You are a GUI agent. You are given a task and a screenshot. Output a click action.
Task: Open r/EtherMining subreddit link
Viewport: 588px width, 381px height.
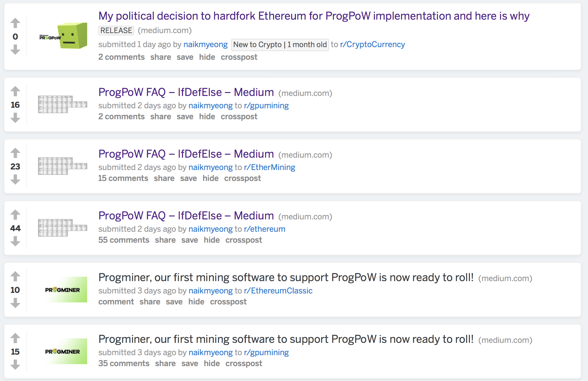tap(270, 167)
